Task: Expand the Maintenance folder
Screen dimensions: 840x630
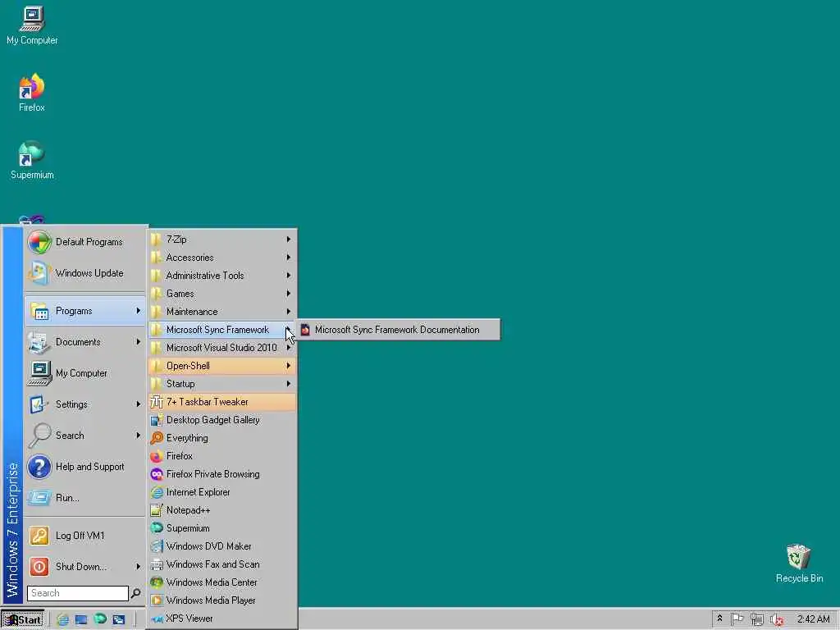Action: pos(222,312)
